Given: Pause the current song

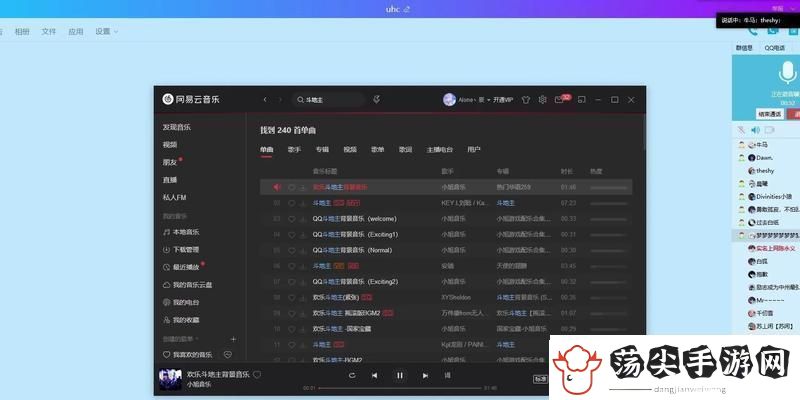Looking at the screenshot, I should [x=399, y=376].
